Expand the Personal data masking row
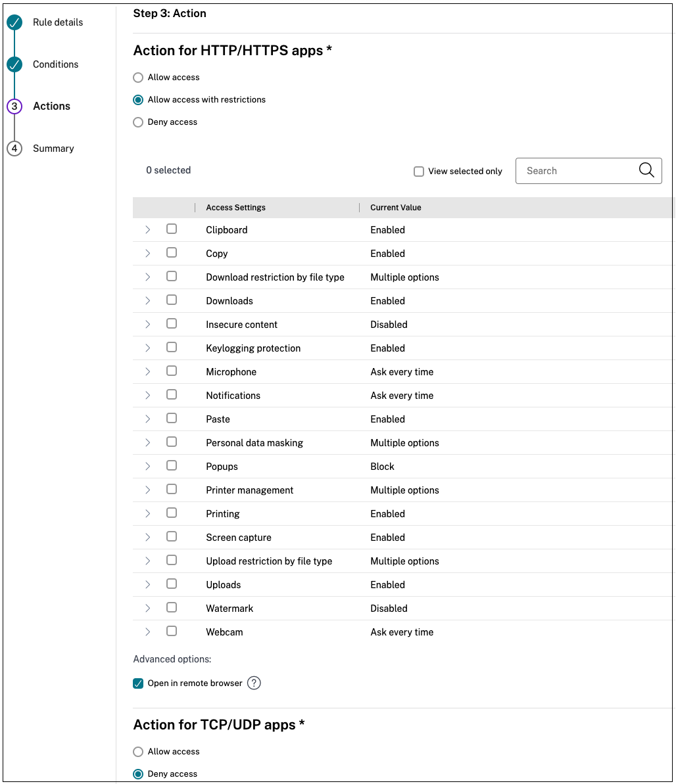Screen dimensions: 676x784 point(148,442)
